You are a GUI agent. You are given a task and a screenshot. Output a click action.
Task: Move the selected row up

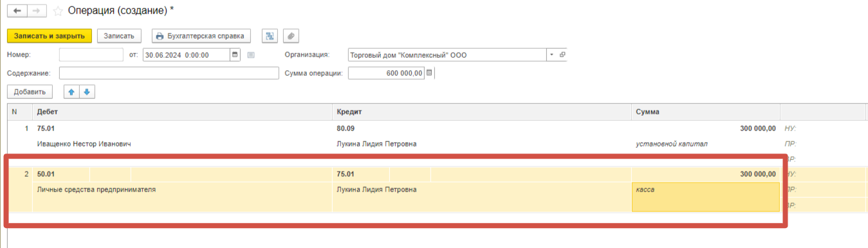tap(71, 92)
